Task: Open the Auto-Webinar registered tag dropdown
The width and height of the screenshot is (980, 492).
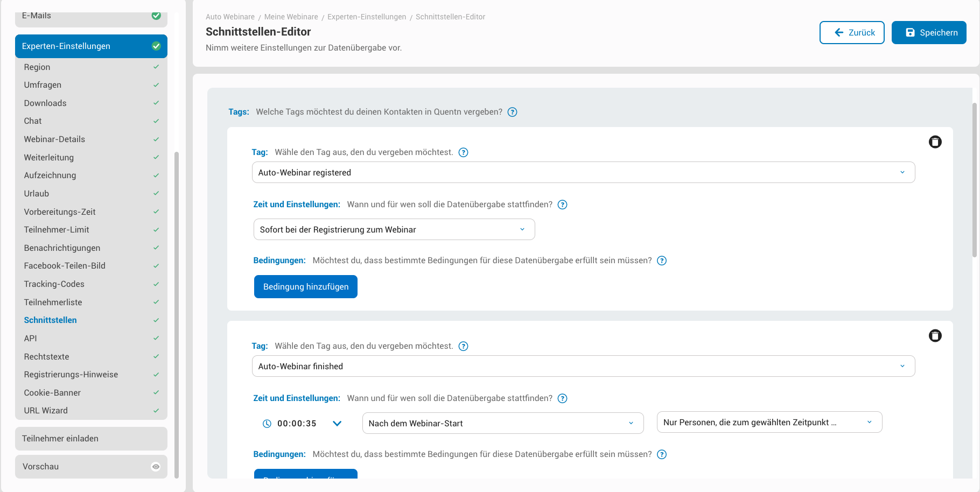Action: [583, 172]
